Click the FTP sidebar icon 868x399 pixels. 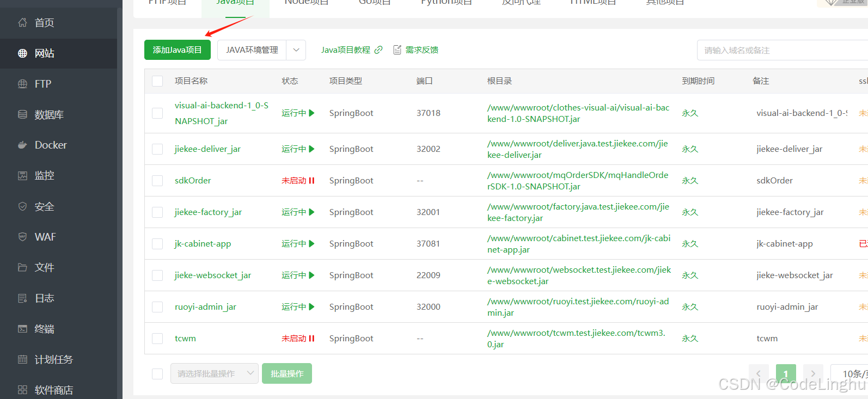pyautogui.click(x=22, y=84)
